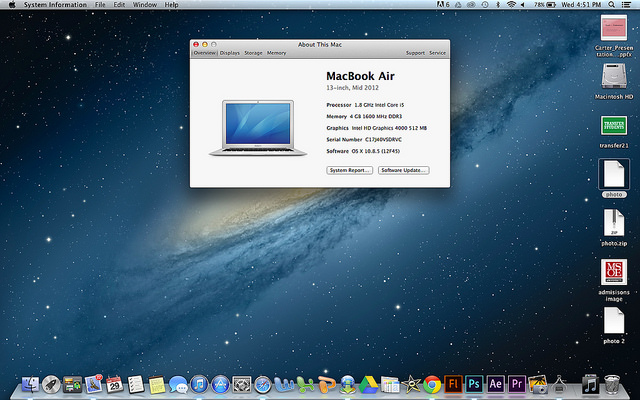Launch Google Chrome from the Dock
Image resolution: width=640 pixels, height=400 pixels.
pos(432,384)
